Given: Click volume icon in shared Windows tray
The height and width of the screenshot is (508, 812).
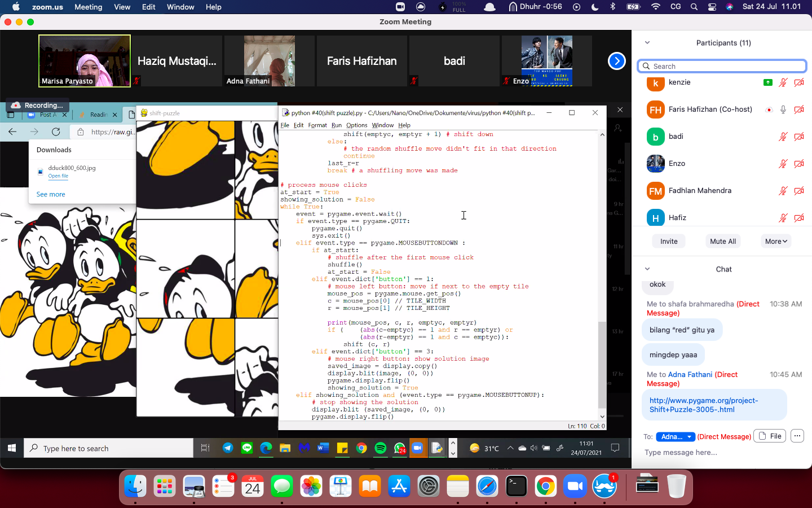Looking at the screenshot, I should pyautogui.click(x=533, y=448).
